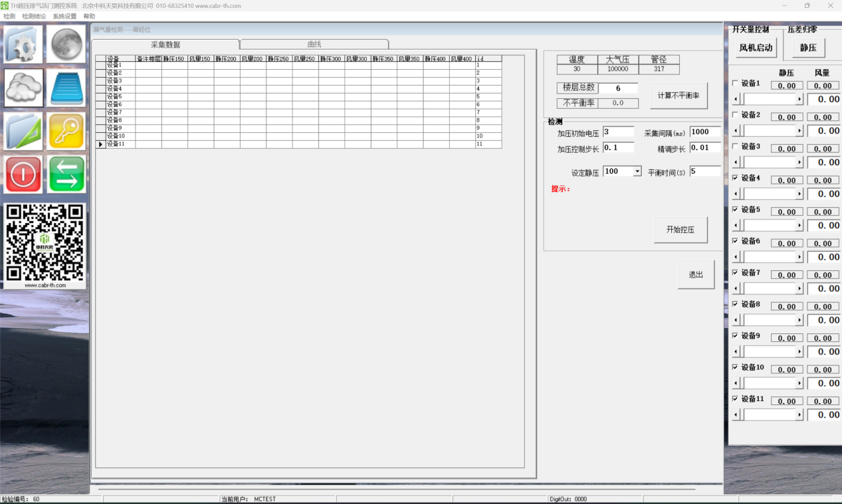This screenshot has height=504, width=842.
Task: Click the green two-way arrows icon
Action: pos(66,175)
